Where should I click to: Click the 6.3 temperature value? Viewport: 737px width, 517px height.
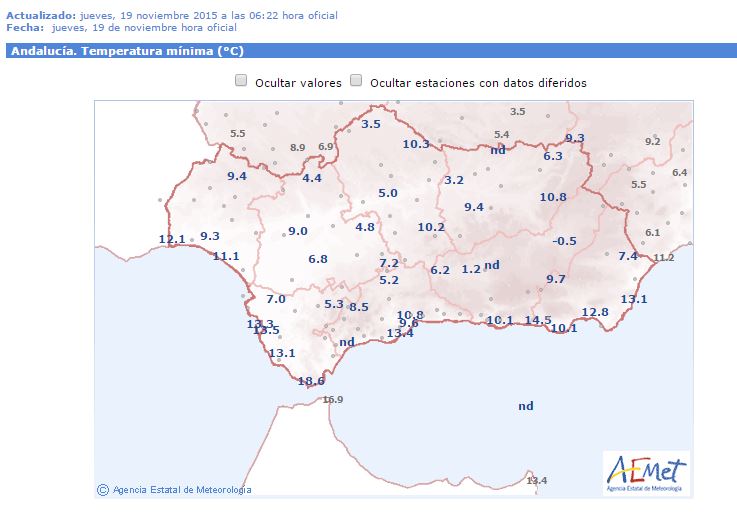click(x=553, y=156)
